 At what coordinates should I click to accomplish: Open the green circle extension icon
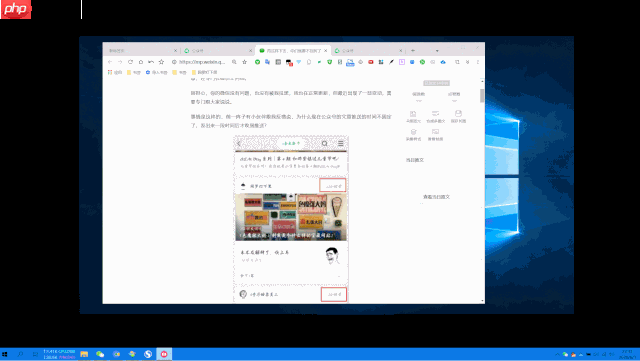[x=258, y=62]
